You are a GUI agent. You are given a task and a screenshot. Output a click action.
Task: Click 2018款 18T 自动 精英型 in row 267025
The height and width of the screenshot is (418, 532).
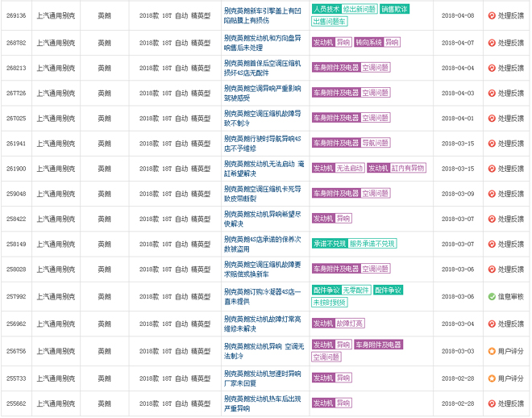175,118
